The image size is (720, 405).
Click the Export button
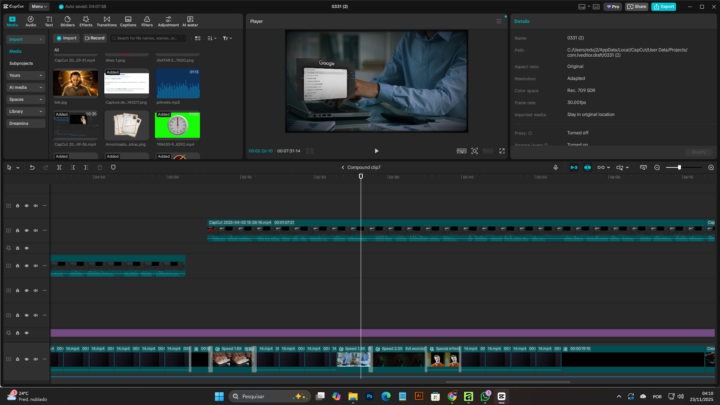[x=663, y=6]
